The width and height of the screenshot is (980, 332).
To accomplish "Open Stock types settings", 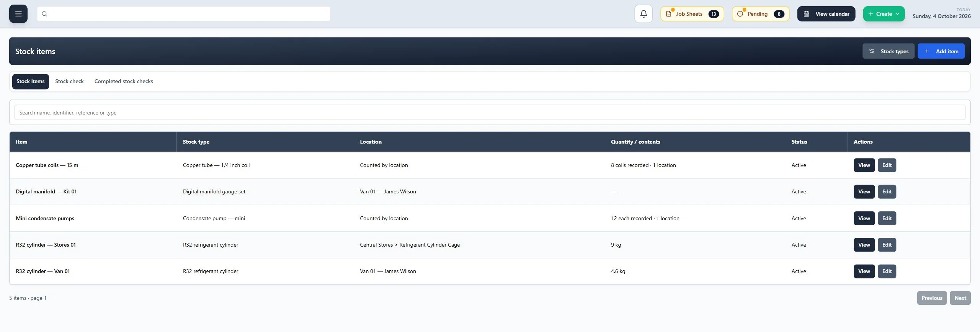I will [x=889, y=51].
